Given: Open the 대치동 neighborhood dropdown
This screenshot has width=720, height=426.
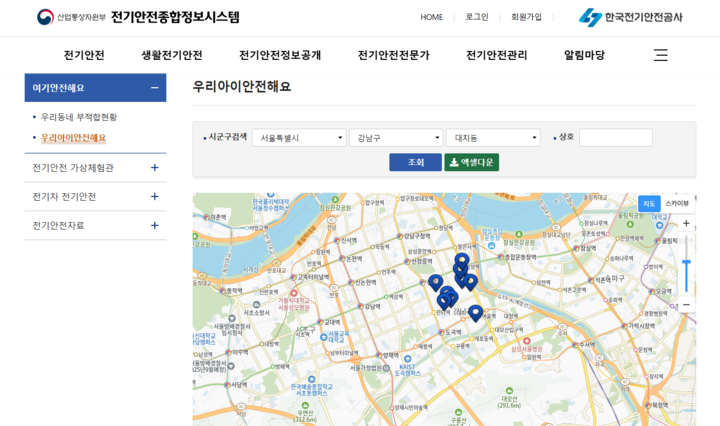Looking at the screenshot, I should (492, 138).
